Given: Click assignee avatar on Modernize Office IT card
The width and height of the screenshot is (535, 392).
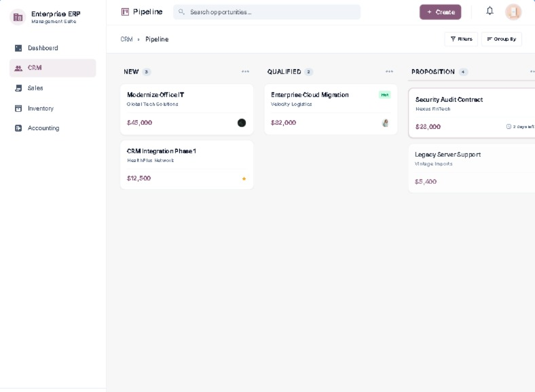Looking at the screenshot, I should pos(242,123).
